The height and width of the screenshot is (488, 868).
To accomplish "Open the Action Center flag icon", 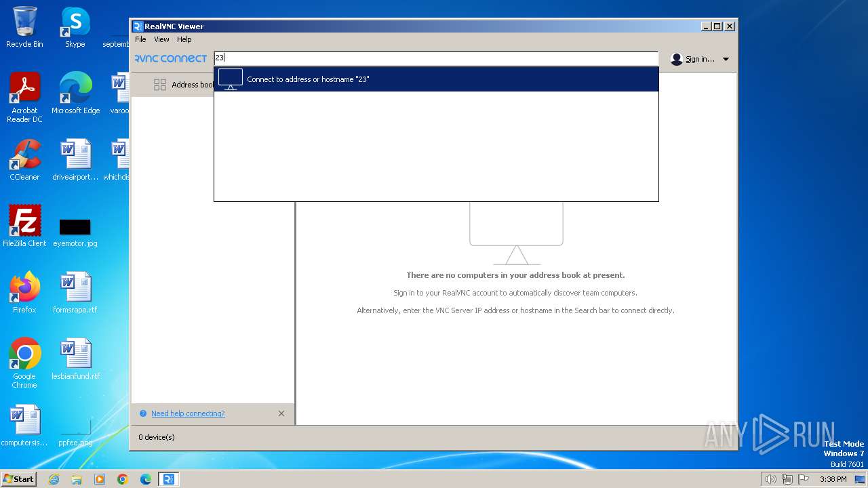I will pos(804,479).
